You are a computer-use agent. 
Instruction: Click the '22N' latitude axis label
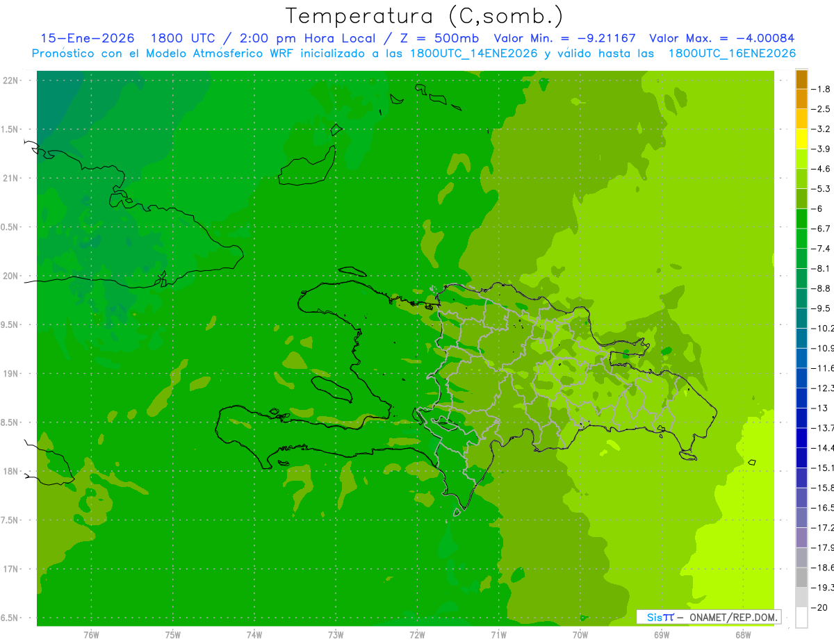(x=10, y=81)
